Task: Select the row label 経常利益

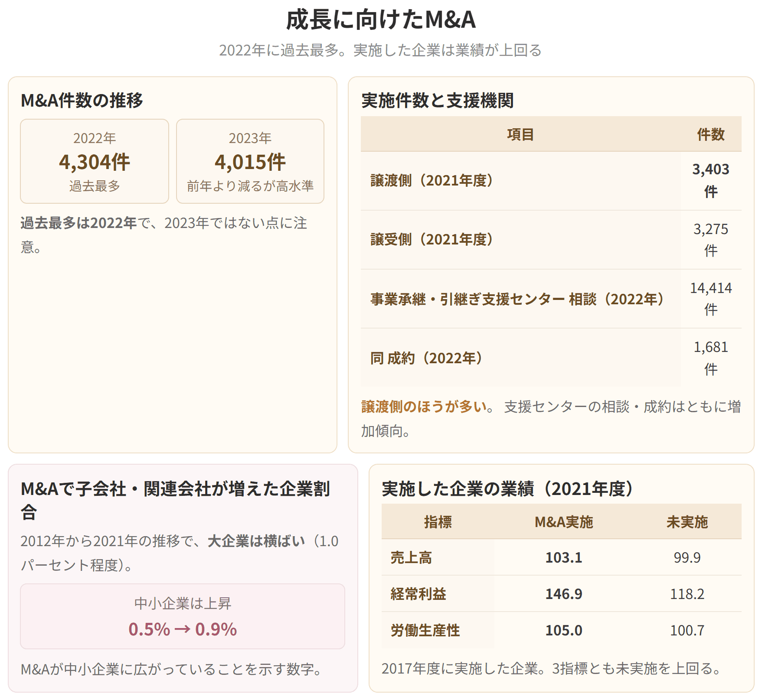Action: pos(419,594)
